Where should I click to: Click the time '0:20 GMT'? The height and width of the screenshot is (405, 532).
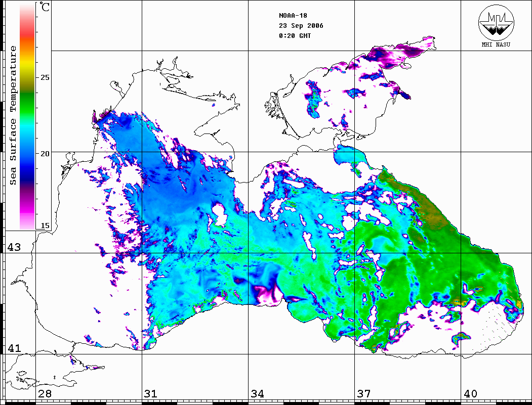pyautogui.click(x=295, y=35)
